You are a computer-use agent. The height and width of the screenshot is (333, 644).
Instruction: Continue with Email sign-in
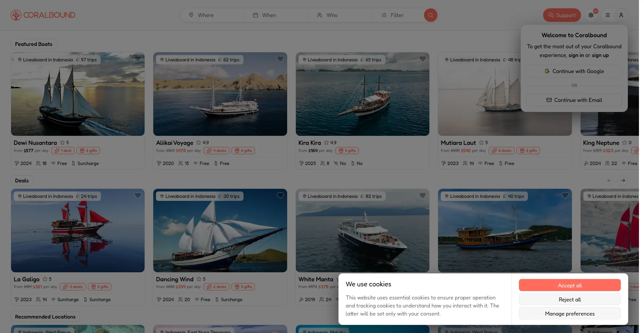pyautogui.click(x=574, y=100)
